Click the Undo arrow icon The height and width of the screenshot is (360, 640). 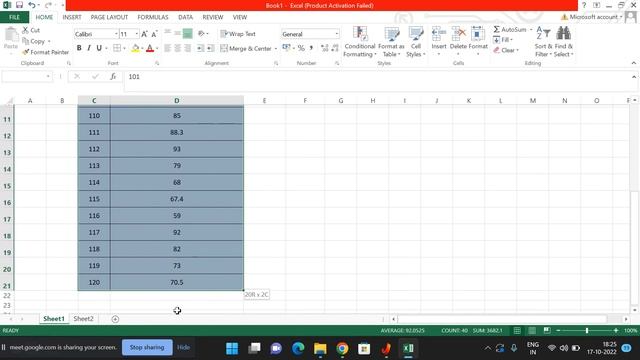pos(31,5)
